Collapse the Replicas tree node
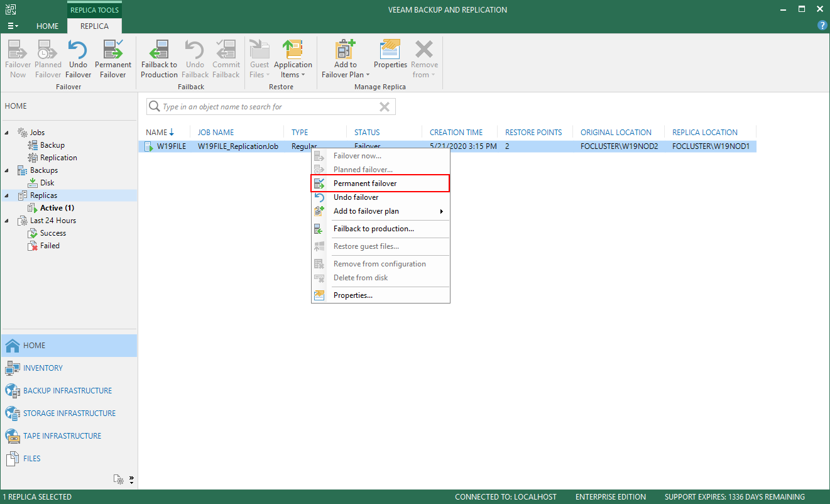 7,195
